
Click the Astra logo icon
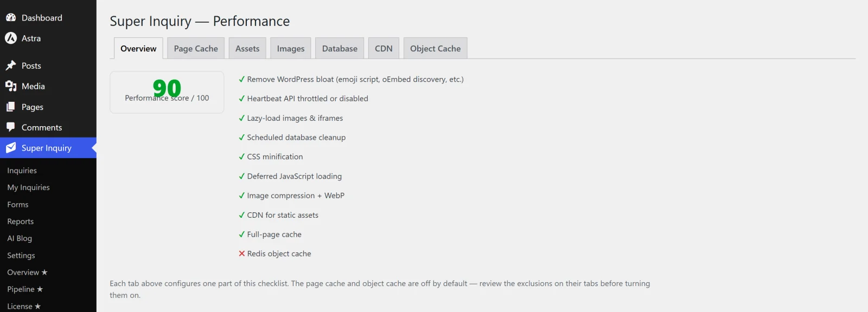(11, 38)
